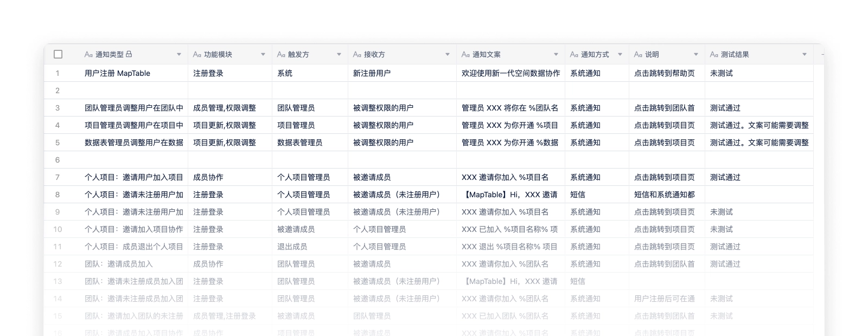Viewport: 868px width, 336px height.
Task: Click the lock icon beside 通知类型
Action: 129,54
